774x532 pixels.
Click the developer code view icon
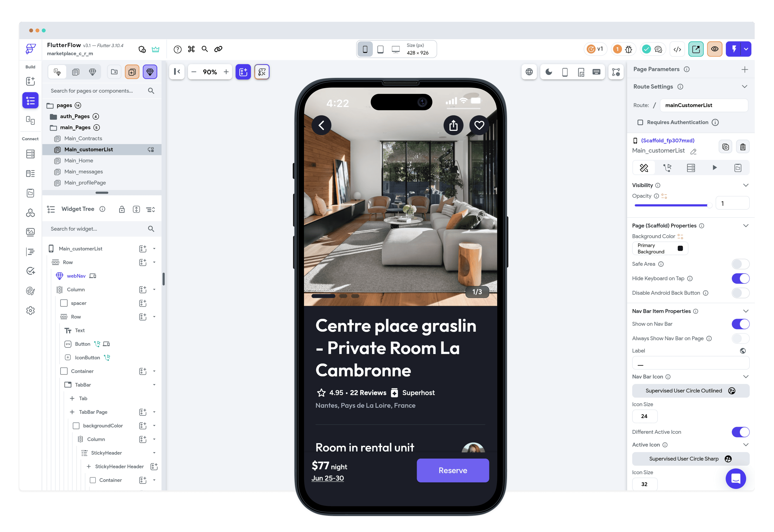[677, 49]
